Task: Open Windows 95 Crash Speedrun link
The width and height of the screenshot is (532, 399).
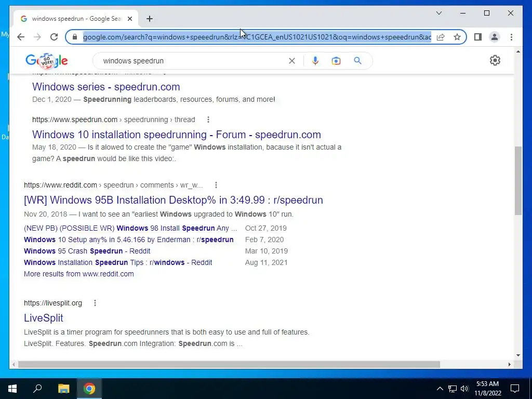Action: pos(87,251)
